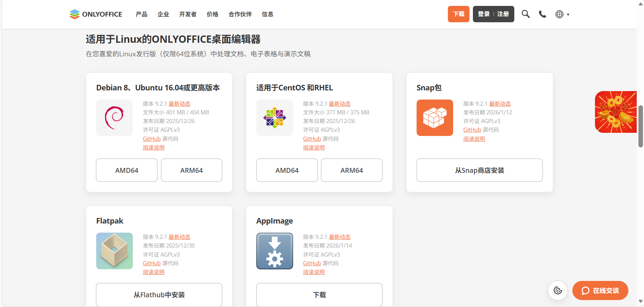Click text 发布日期 2026/1/14
644x307 pixels.
click(328, 245)
